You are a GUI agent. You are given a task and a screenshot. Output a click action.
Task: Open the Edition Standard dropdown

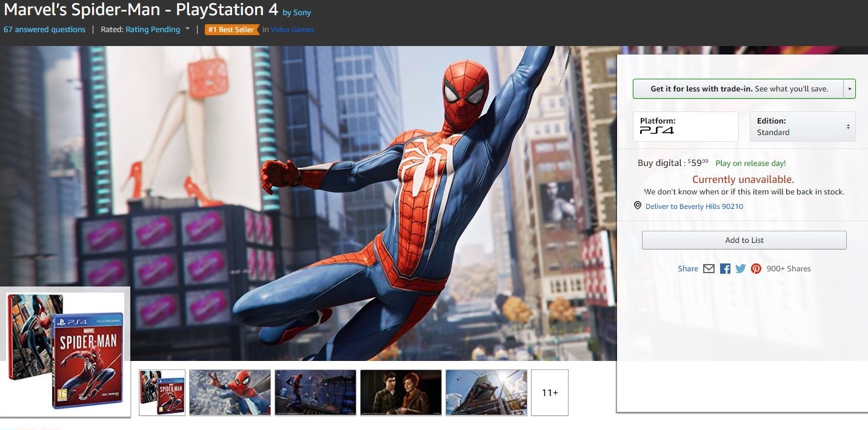(x=803, y=127)
